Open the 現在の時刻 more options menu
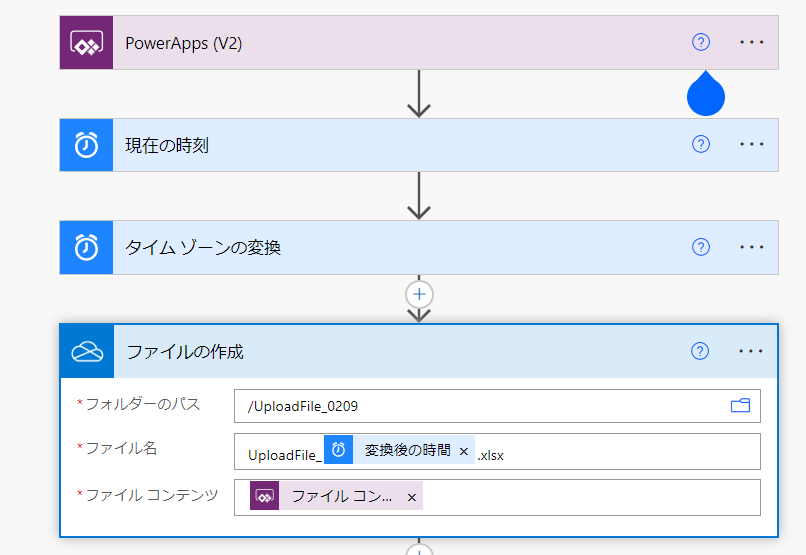This screenshot has width=806, height=555. 751,145
